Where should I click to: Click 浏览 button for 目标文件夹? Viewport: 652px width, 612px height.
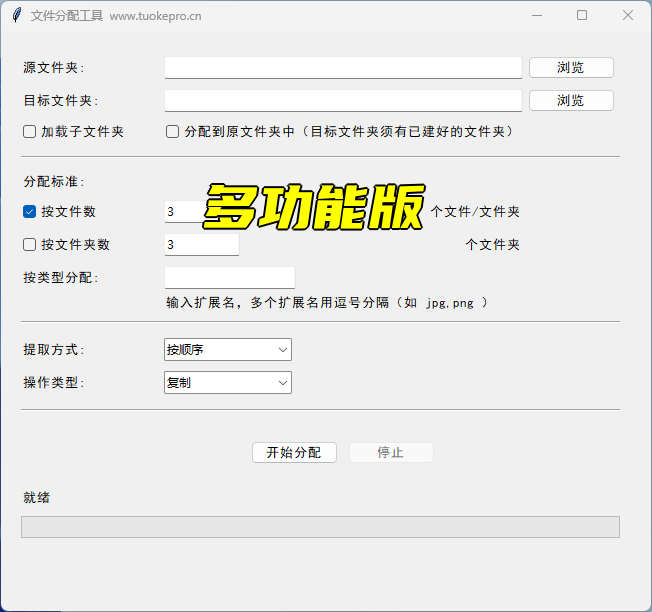571,101
